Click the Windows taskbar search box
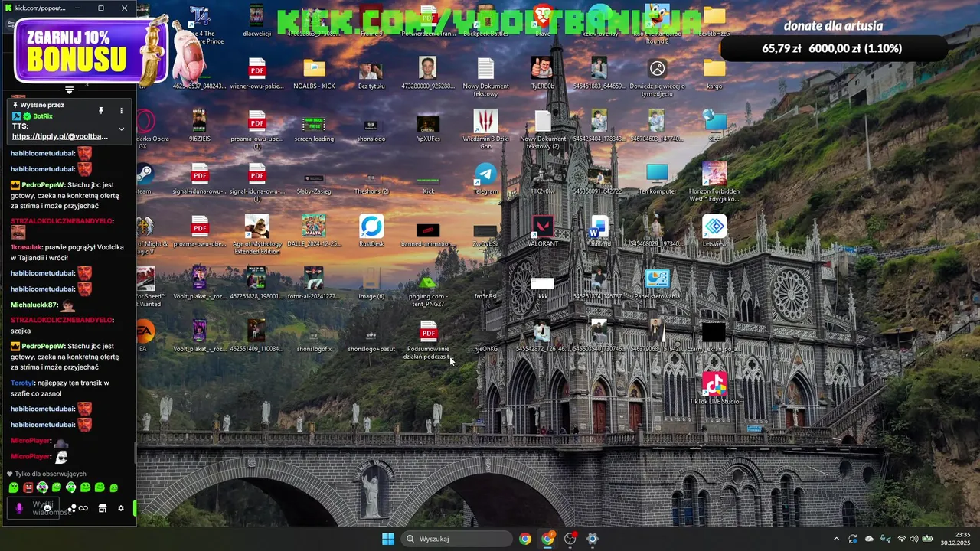 [456, 539]
